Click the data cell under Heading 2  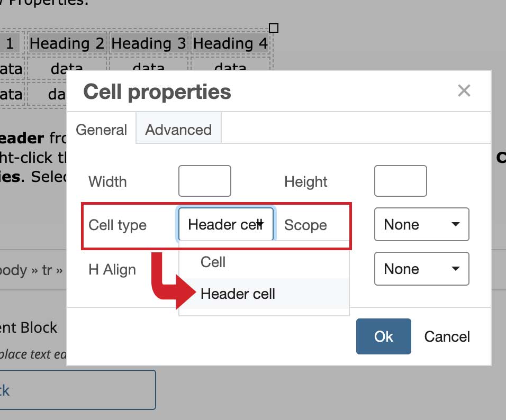click(66, 68)
